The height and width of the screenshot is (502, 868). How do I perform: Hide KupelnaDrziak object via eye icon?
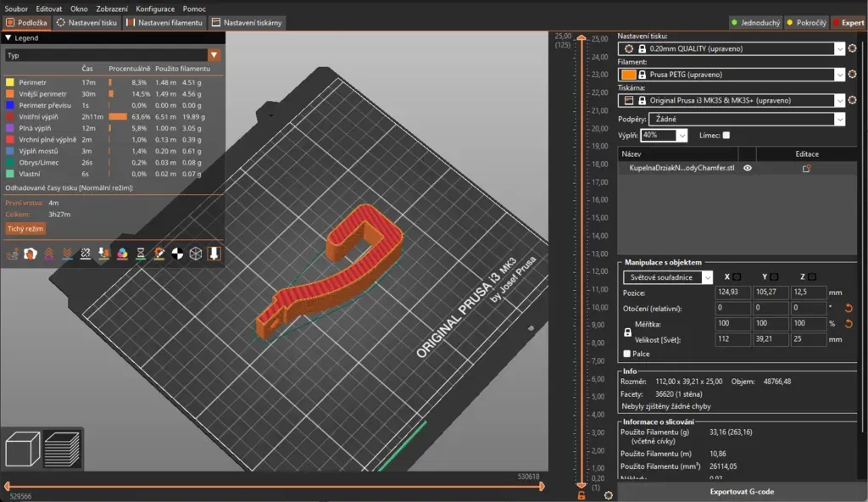point(748,169)
